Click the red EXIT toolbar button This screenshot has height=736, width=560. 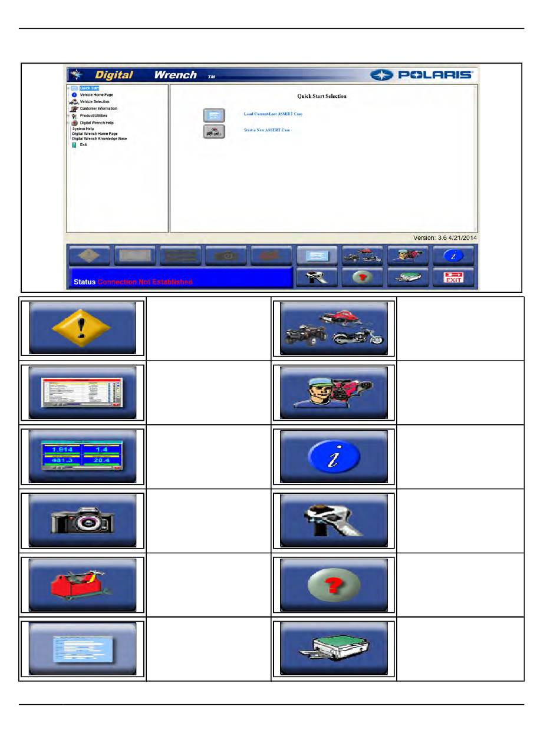point(453,277)
